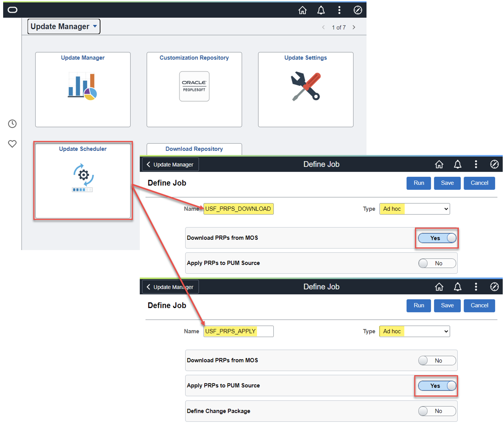Click Run for the USF_PRPS_DOWNLOAD job
This screenshot has height=424, width=504.
(x=419, y=183)
